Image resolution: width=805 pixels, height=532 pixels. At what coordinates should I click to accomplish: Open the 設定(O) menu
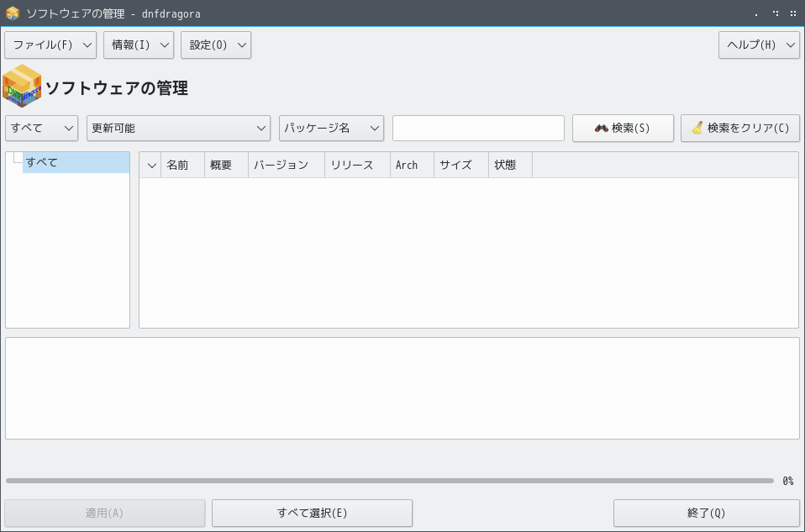(x=216, y=45)
